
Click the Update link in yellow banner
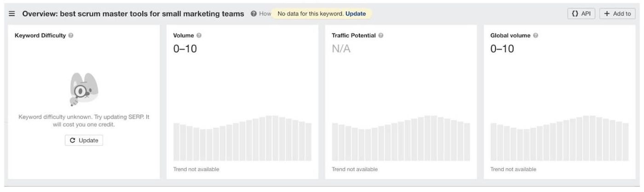(356, 14)
